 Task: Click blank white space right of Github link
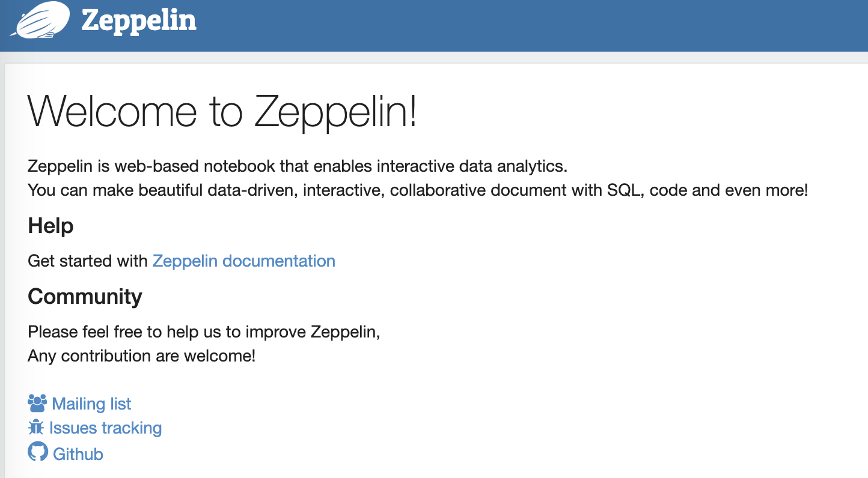(421, 454)
